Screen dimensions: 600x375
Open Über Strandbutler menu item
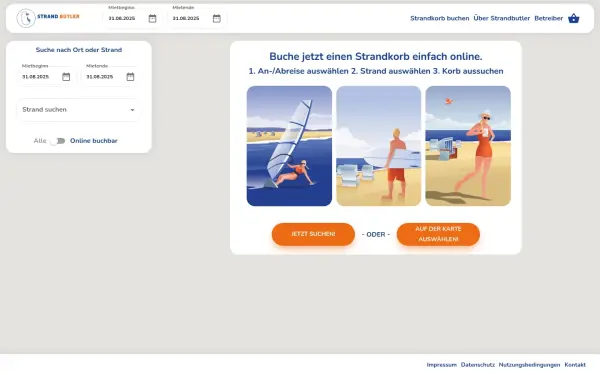[502, 18]
